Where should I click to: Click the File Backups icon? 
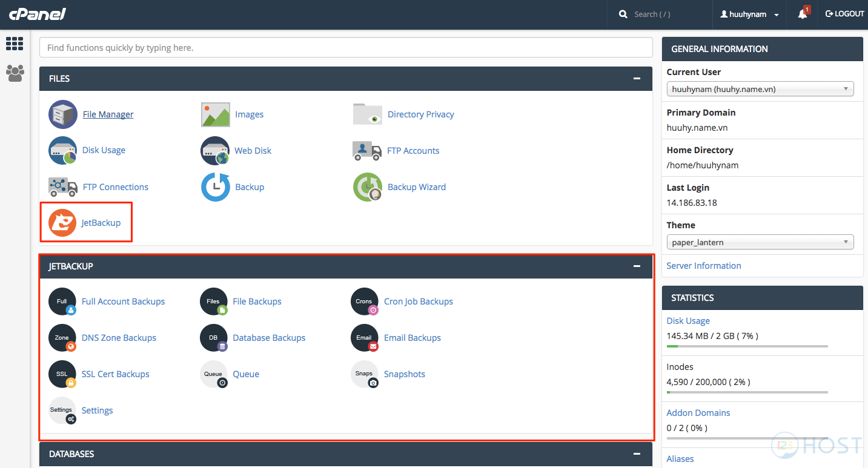coord(214,302)
